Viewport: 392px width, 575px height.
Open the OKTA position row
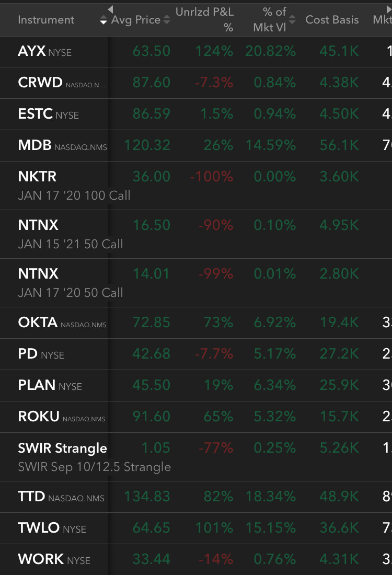tap(196, 323)
